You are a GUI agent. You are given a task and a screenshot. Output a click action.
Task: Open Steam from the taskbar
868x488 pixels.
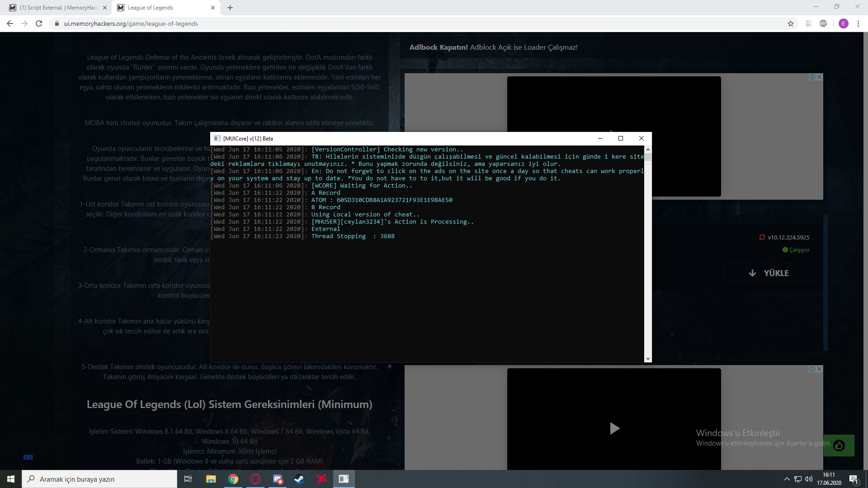(x=299, y=479)
